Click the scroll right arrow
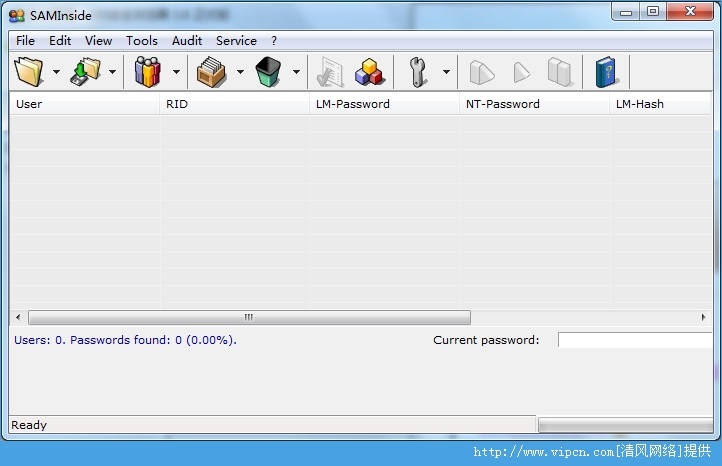This screenshot has height=466, width=722. click(x=704, y=317)
